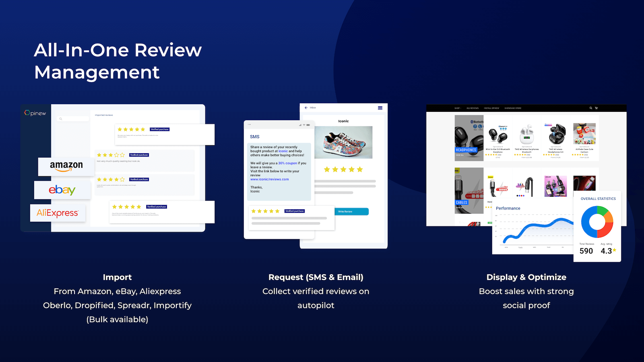Viewport: 644px width, 362px height.
Task: Click the Verified purchase badge under the SMS
Action: 295,211
